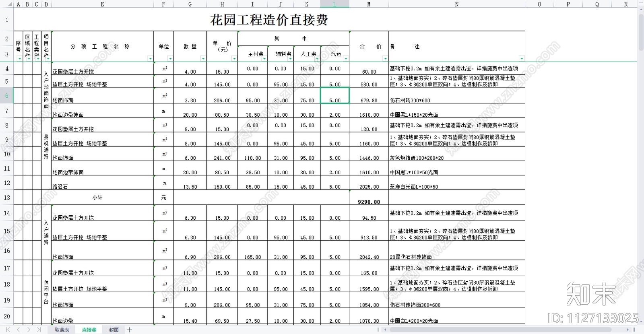This screenshot has height=334, width=644.
Task: Open the 分项工程名称 filter dropdown
Action: 151,59
